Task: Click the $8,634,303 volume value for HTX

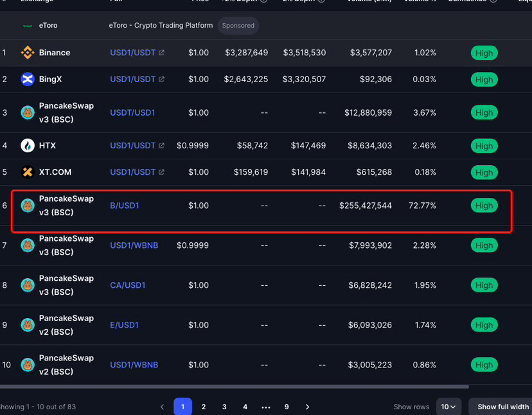Action: point(370,146)
